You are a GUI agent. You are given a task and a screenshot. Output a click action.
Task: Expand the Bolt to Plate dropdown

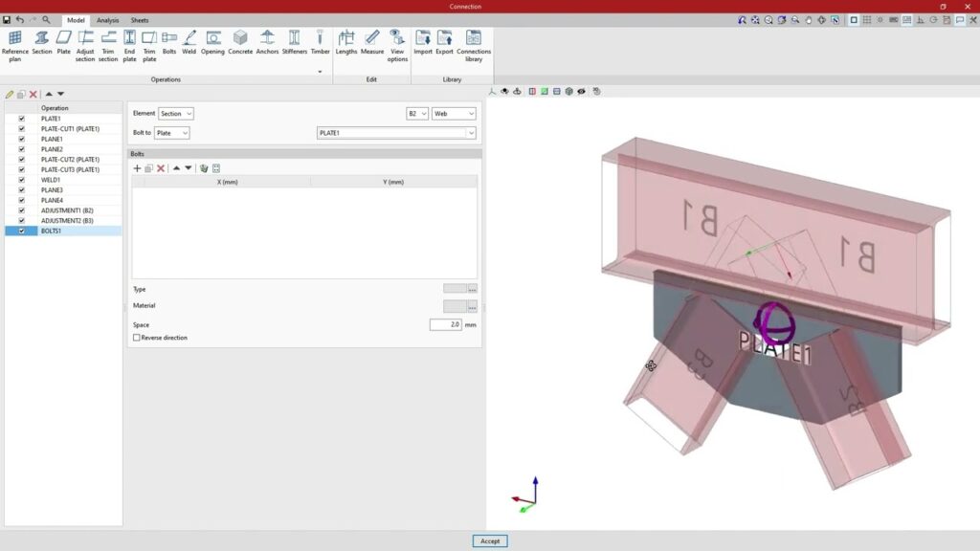coord(172,133)
